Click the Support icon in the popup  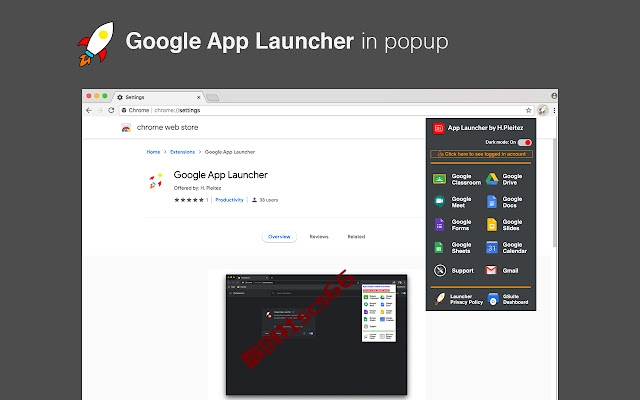[x=440, y=270]
